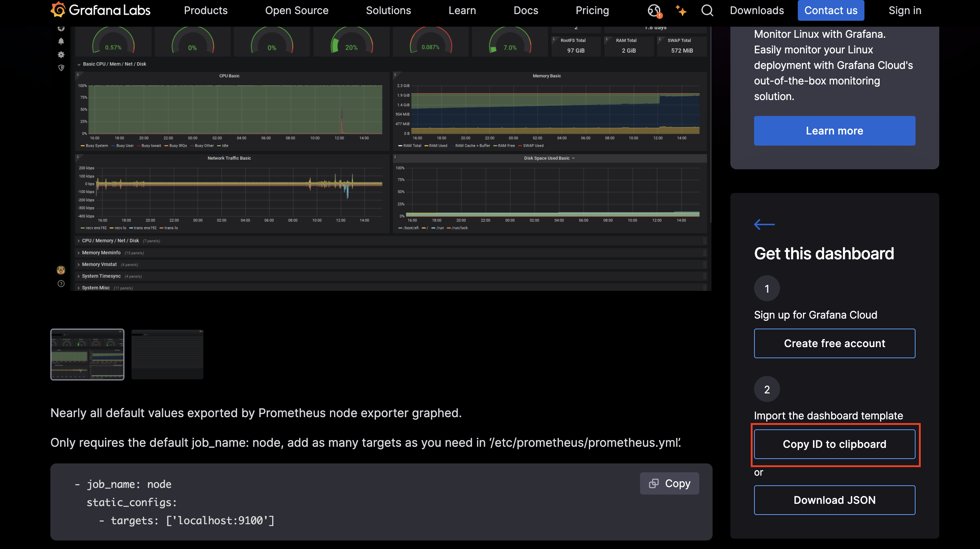
Task: Select the second dashboard screenshot thumbnail
Action: click(167, 354)
